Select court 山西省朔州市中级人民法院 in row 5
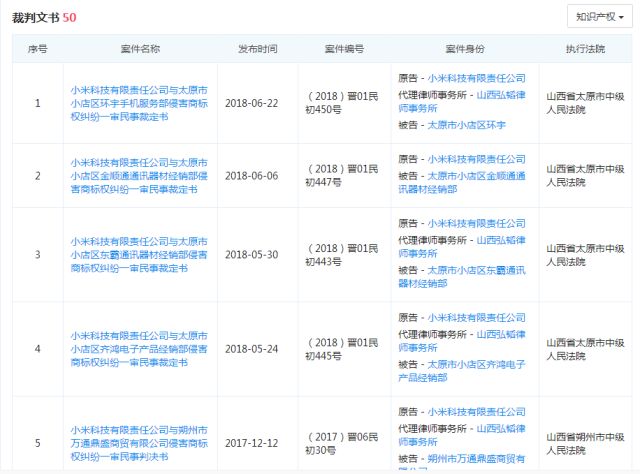Viewport: 640px width, 474px height. pos(585,443)
